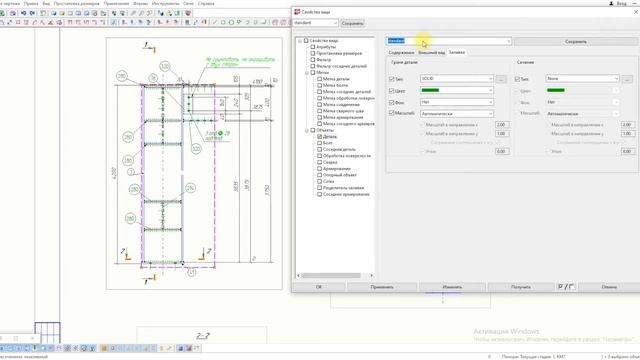Uncheck the Деталь box under Объекты
The height and width of the screenshot is (360, 640).
(320, 137)
